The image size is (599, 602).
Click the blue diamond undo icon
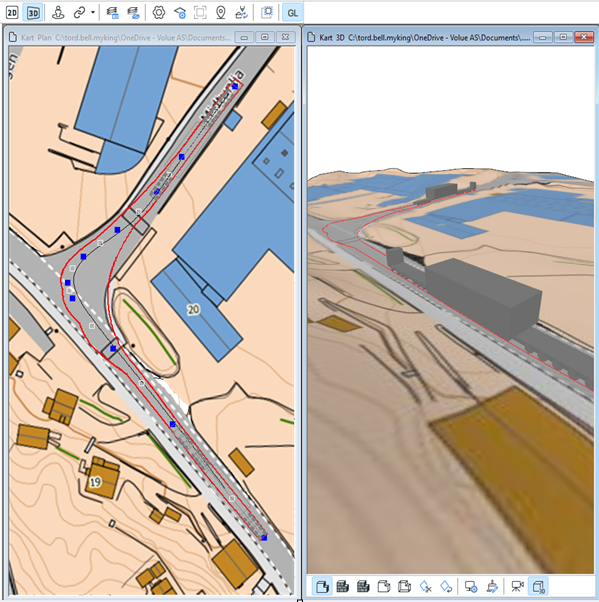tap(446, 586)
